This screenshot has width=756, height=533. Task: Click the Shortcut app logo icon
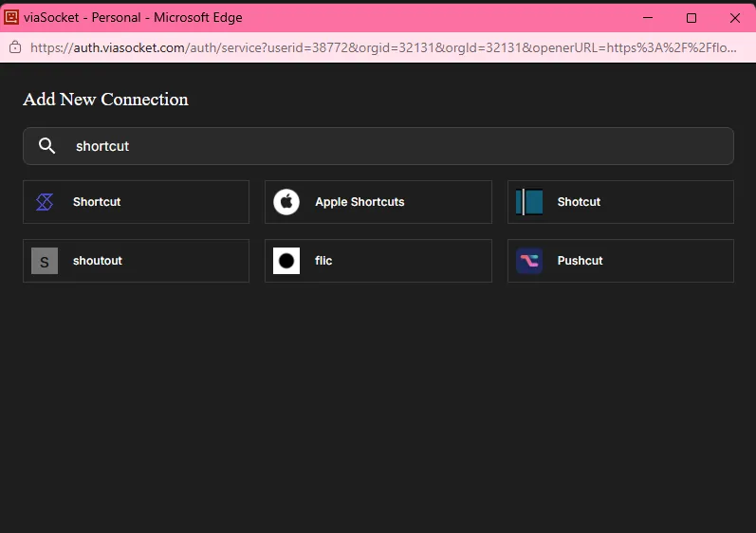(x=45, y=202)
